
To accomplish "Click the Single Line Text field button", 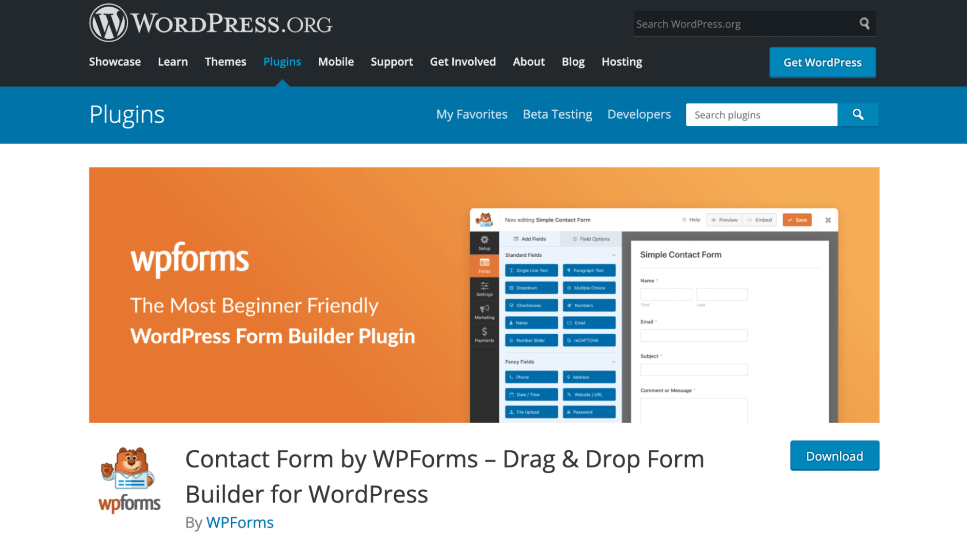I will tap(531, 270).
